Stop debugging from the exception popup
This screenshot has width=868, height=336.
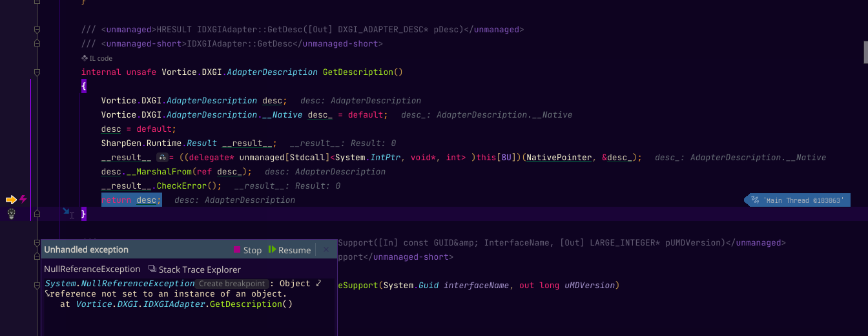click(247, 250)
